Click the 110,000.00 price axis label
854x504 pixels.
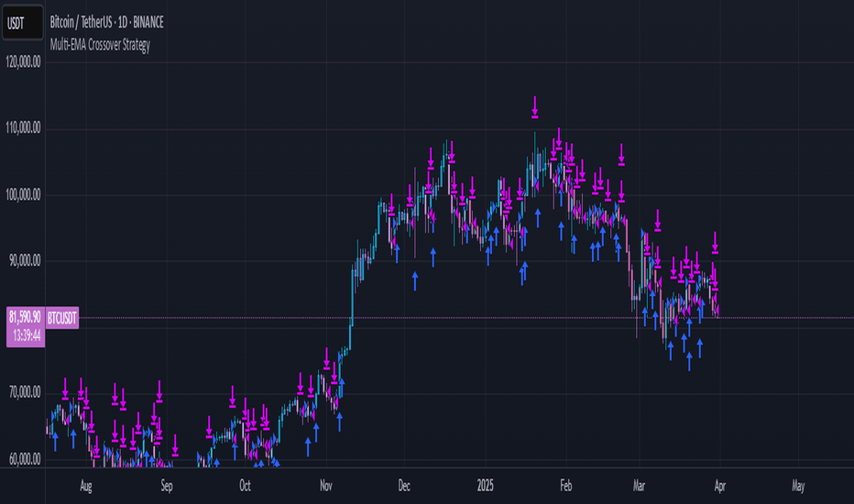24,128
